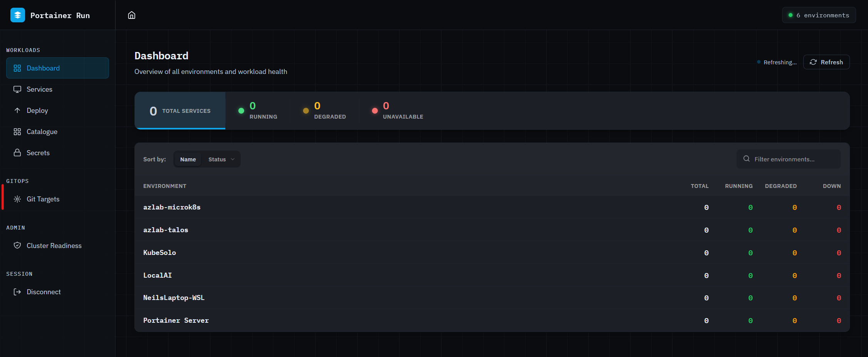Open Git Targets
The image size is (868, 357).
coord(57,199)
